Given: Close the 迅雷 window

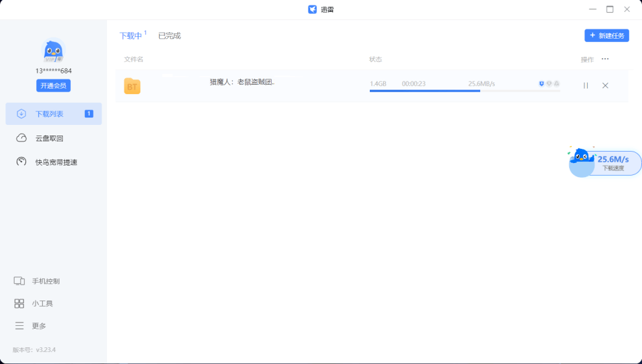Looking at the screenshot, I should click(627, 9).
